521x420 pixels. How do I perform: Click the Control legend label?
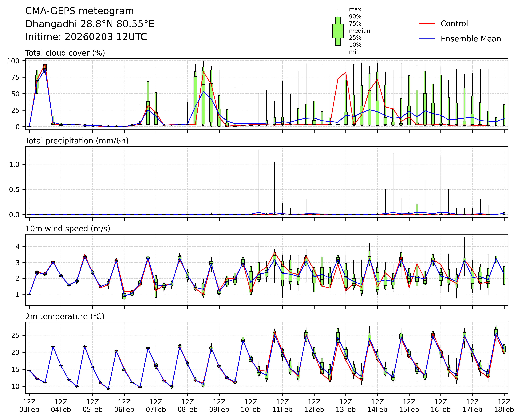coord(454,24)
